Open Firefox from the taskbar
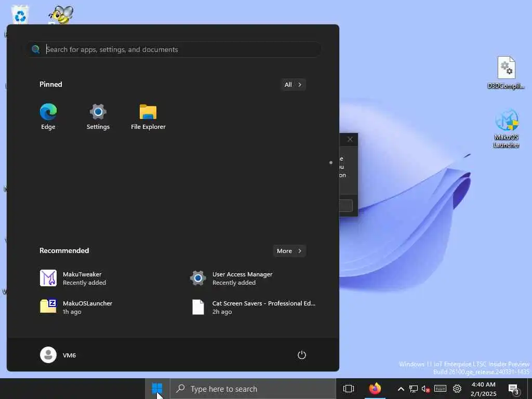 tap(375, 389)
